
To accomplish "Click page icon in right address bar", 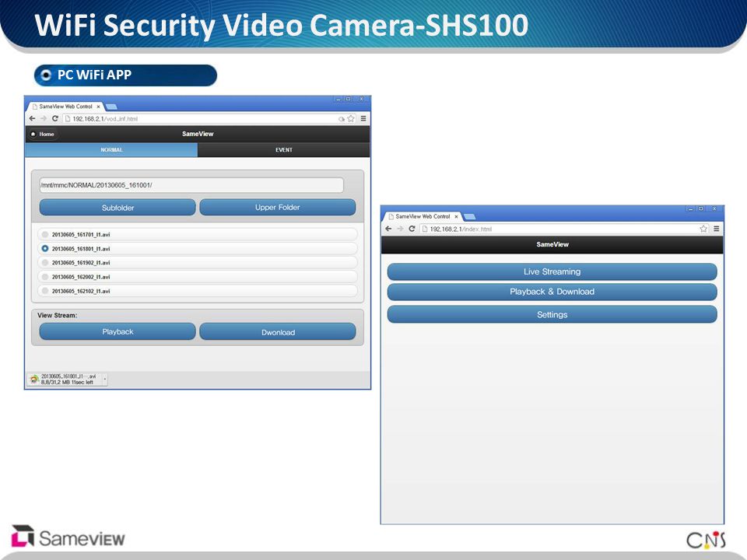I will click(425, 229).
